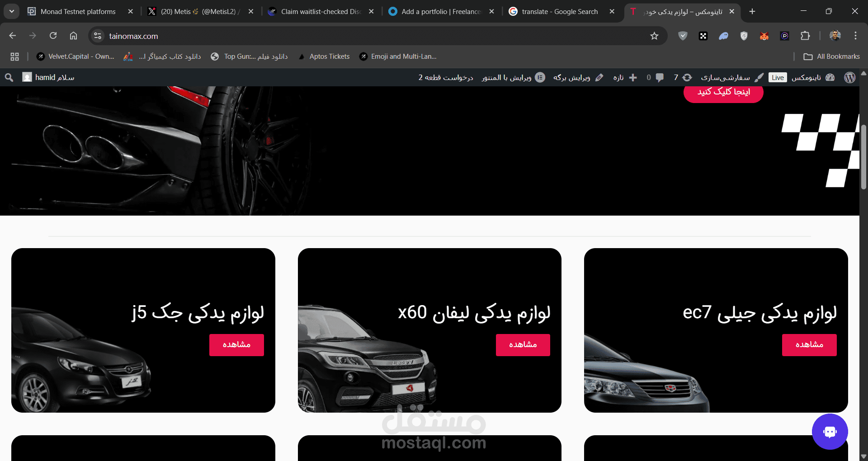Open the grey shield extension icon
The image size is (868, 461).
(x=744, y=36)
